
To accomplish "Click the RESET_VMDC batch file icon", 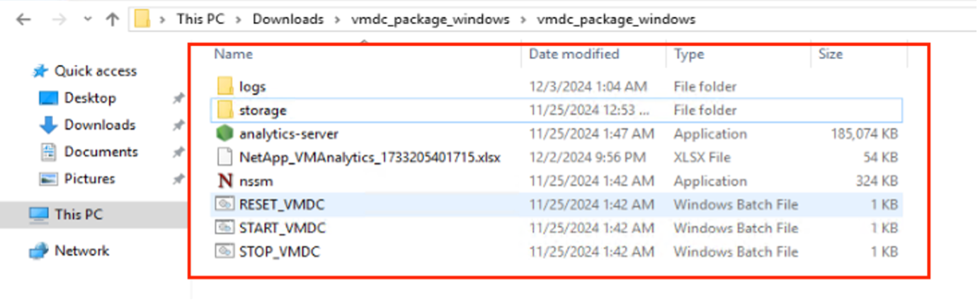I will click(x=225, y=204).
